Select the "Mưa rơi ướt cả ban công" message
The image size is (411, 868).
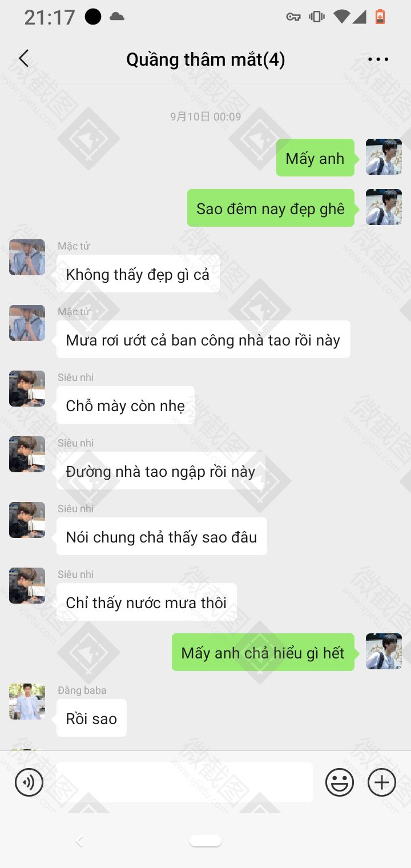pos(203,340)
